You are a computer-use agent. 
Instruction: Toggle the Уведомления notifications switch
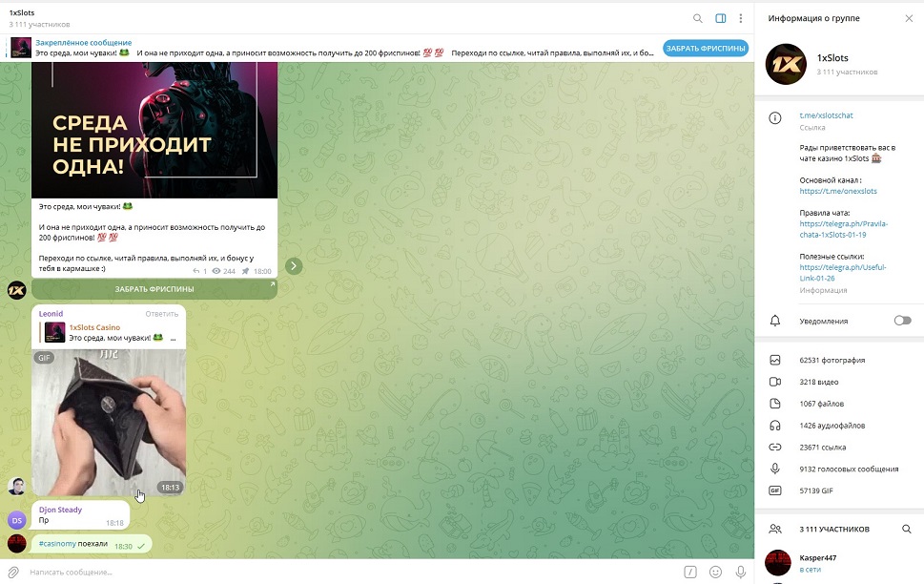coord(902,321)
